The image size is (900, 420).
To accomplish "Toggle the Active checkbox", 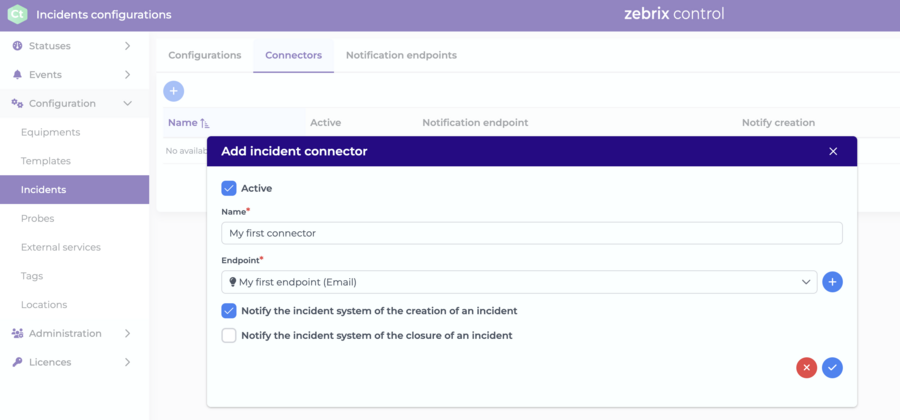I will tap(229, 188).
